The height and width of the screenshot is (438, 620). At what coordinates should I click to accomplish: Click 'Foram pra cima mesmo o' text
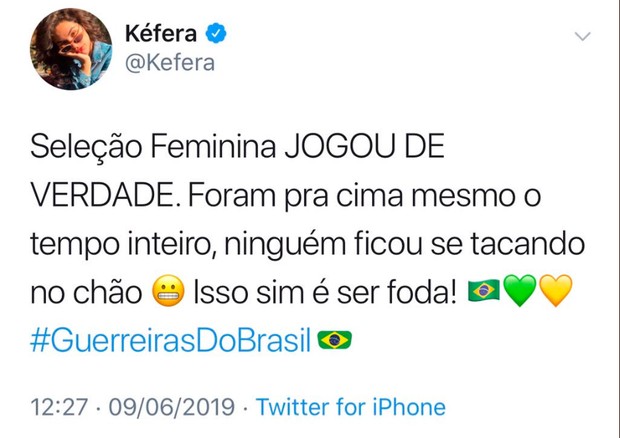364,196
